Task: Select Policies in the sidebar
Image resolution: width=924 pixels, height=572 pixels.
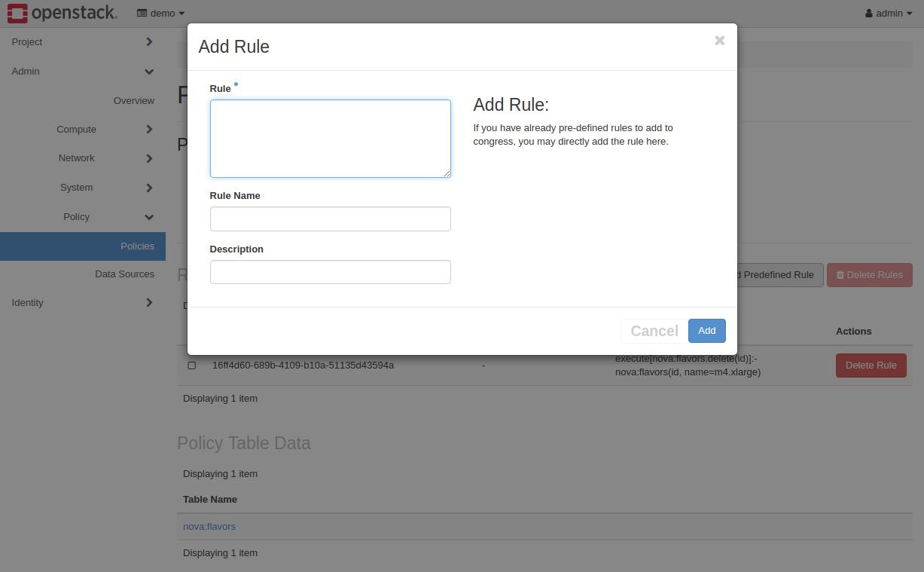Action: [x=83, y=246]
